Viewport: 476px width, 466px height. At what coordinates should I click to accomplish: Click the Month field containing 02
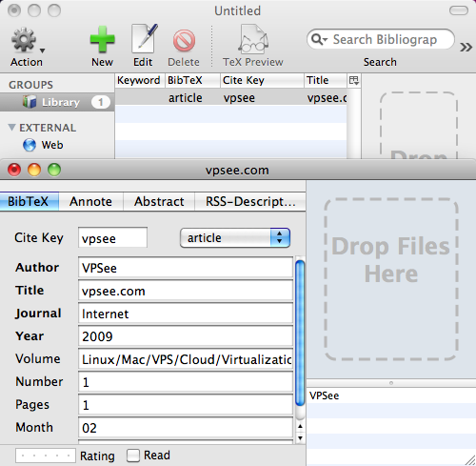click(x=186, y=428)
